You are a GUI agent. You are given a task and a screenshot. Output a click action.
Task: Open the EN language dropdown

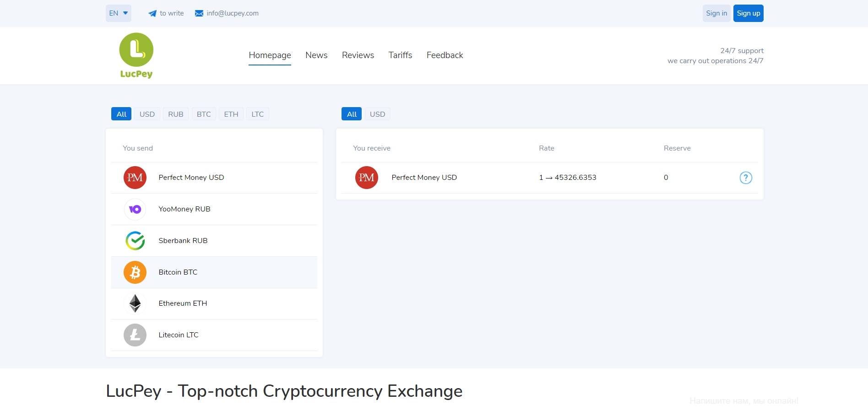(119, 13)
